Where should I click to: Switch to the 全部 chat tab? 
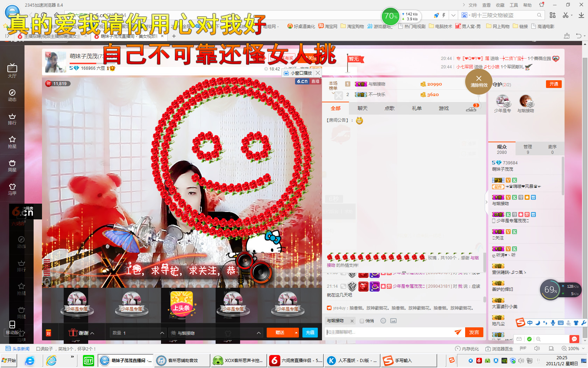[x=336, y=108]
